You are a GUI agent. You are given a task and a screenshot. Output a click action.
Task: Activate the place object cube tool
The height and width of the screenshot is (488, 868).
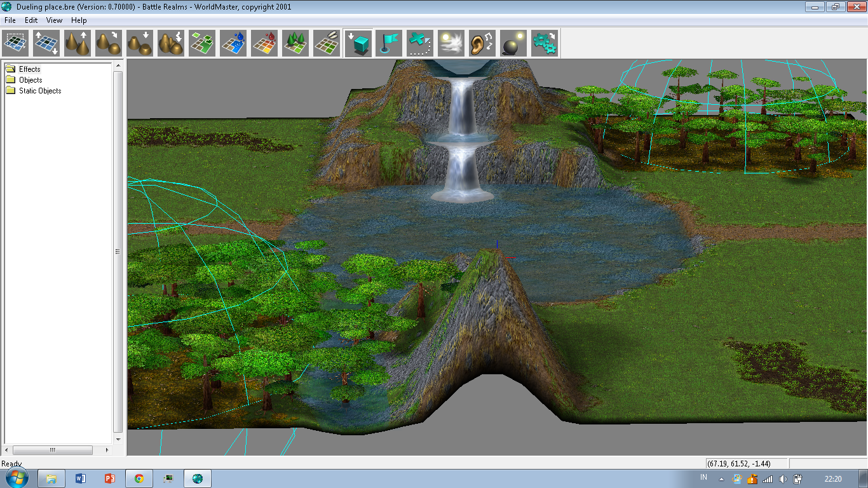[x=358, y=43]
